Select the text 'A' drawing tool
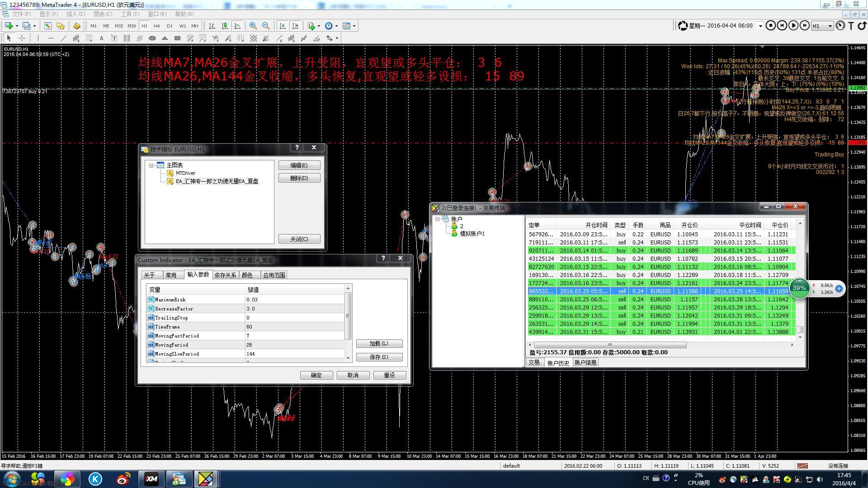The width and height of the screenshot is (868, 488). tap(101, 38)
